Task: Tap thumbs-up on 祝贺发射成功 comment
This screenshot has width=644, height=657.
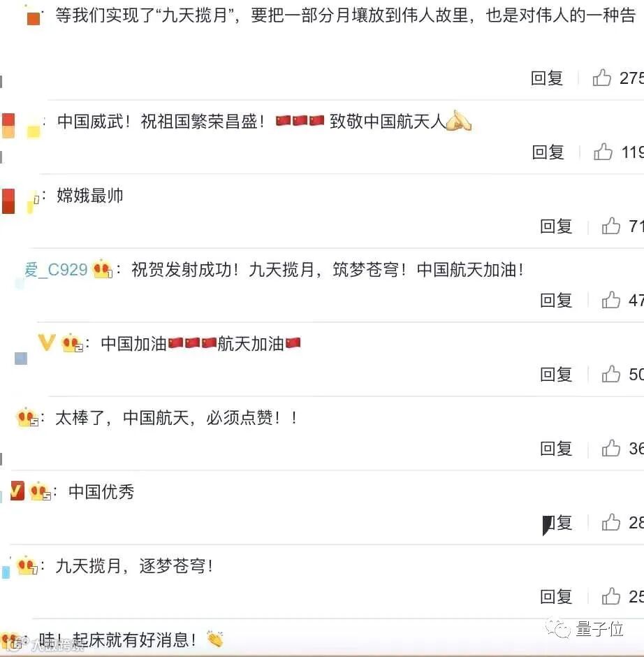Action: coord(611,300)
